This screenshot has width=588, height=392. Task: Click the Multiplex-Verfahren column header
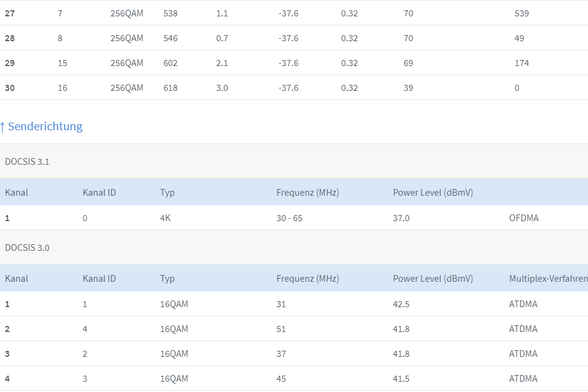pos(548,279)
